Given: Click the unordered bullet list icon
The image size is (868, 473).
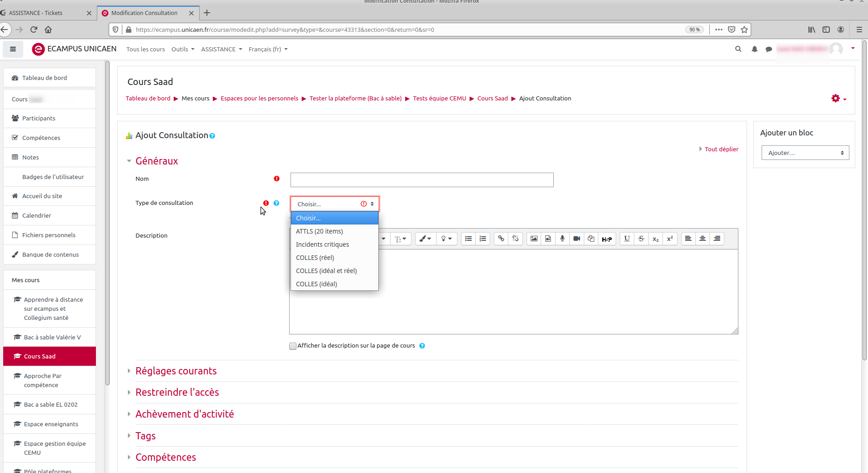Looking at the screenshot, I should pyautogui.click(x=468, y=239).
